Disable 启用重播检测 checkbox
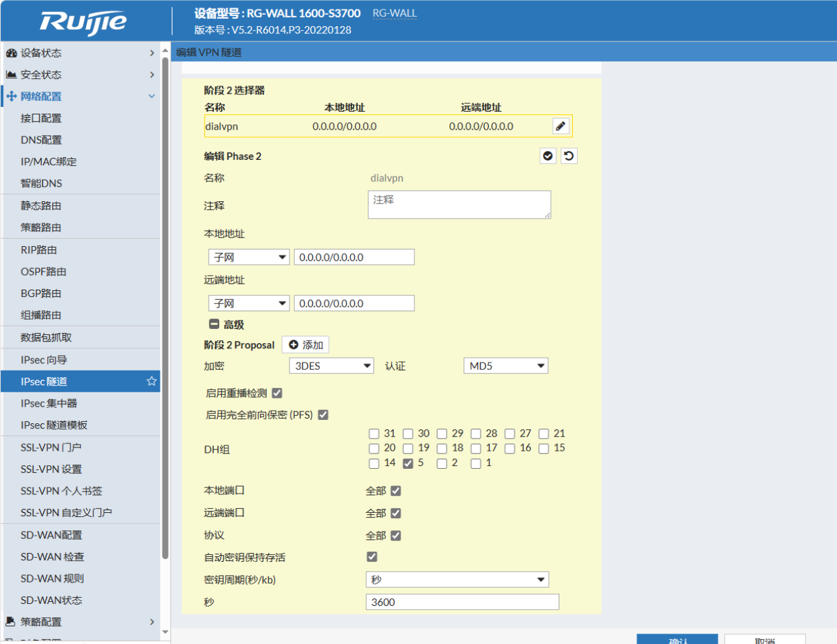This screenshot has height=644, width=837. 277,393
